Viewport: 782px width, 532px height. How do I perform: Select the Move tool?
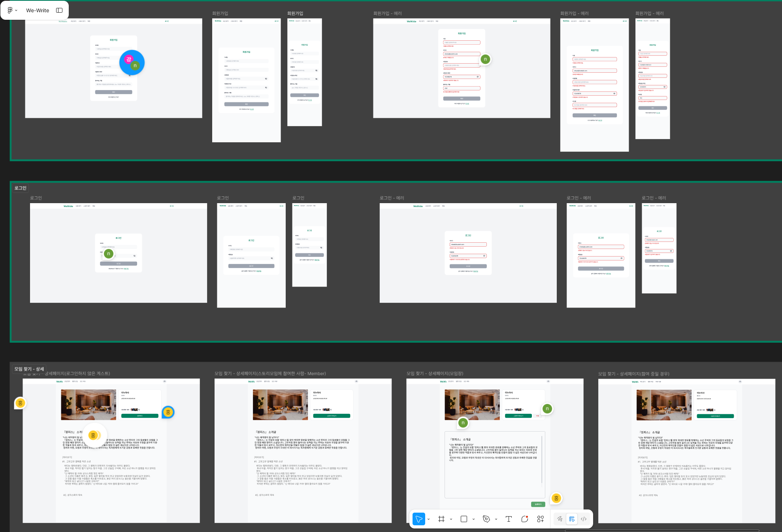(418, 519)
